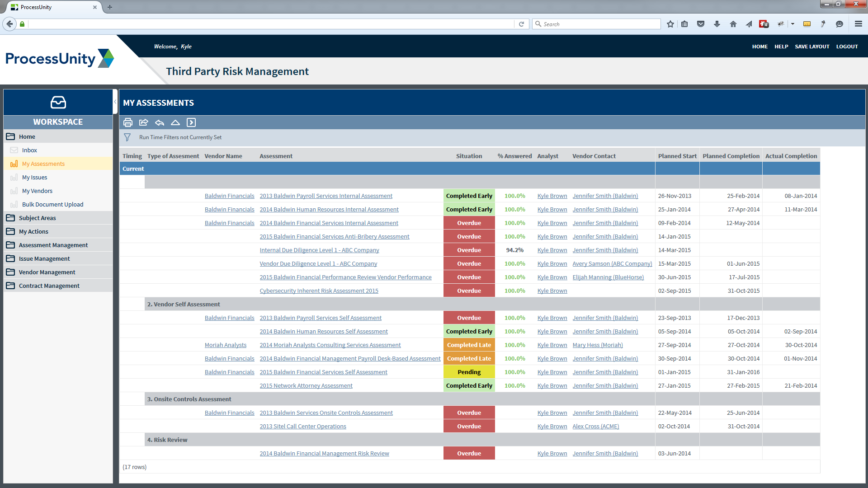The height and width of the screenshot is (488, 868).
Task: Click the Pocket icon in browser toolbar
Action: (x=701, y=24)
